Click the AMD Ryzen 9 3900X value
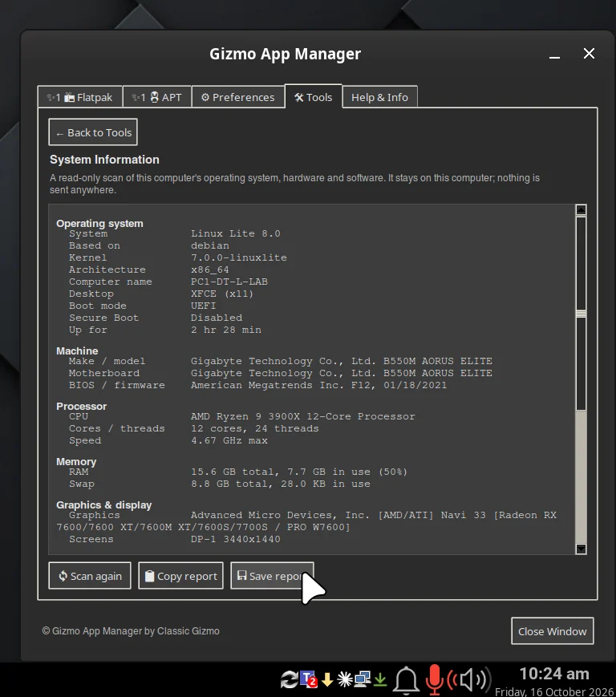Image resolution: width=616 pixels, height=697 pixels. coord(302,416)
